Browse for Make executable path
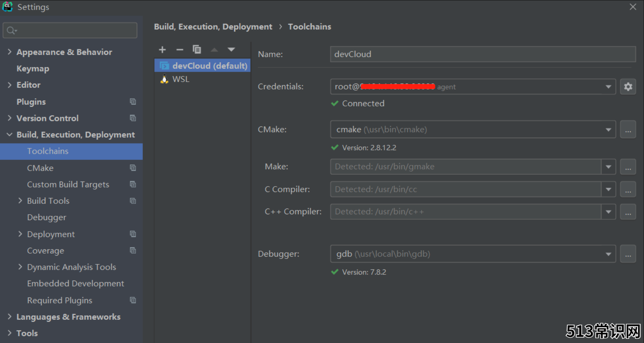Image resolution: width=644 pixels, height=343 pixels. pyautogui.click(x=628, y=167)
